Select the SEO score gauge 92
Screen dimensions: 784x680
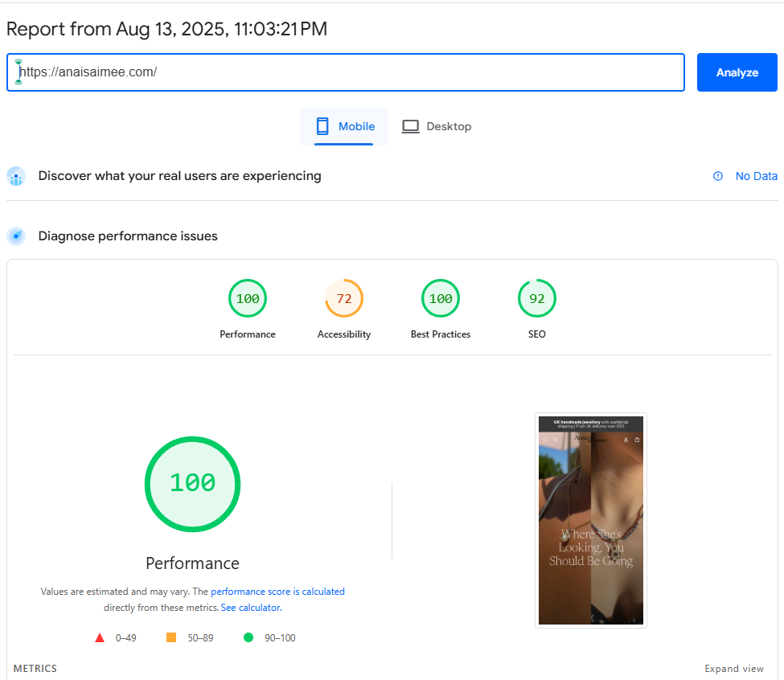pyautogui.click(x=537, y=299)
